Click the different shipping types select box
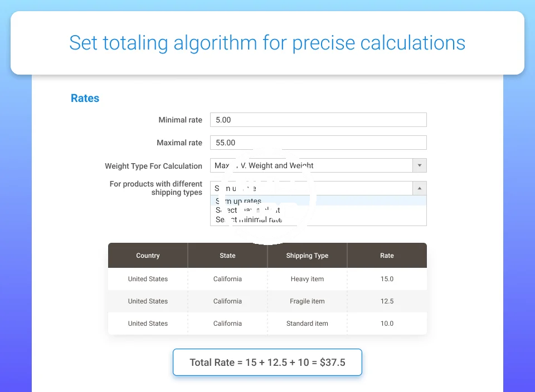Image resolution: width=535 pixels, height=392 pixels. [x=312, y=188]
